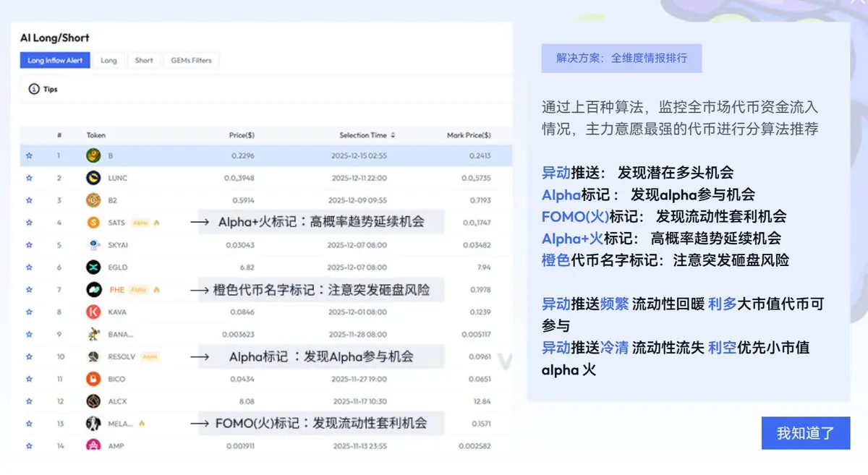Click ALCX mark price 12.84
The height and width of the screenshot is (475, 868).
click(x=482, y=401)
